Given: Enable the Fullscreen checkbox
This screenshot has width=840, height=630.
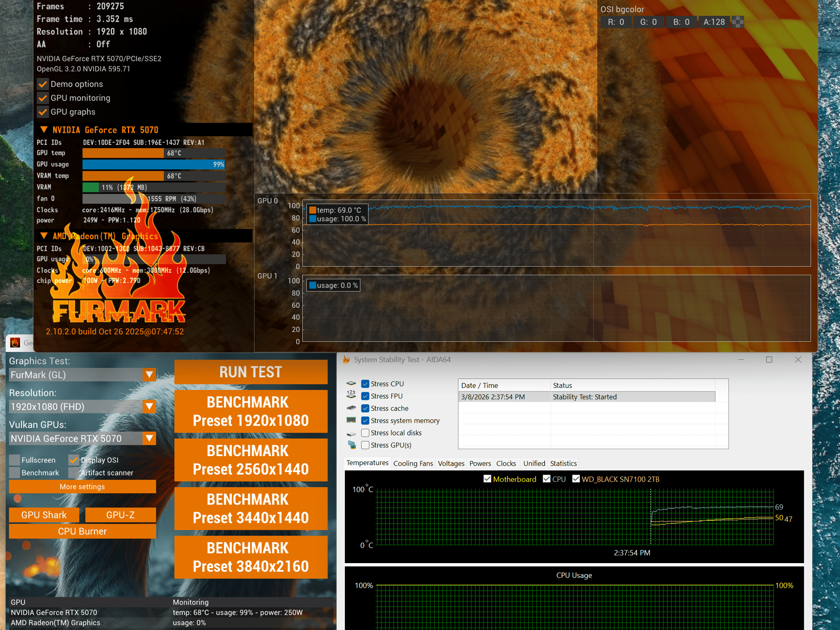Looking at the screenshot, I should tap(15, 460).
